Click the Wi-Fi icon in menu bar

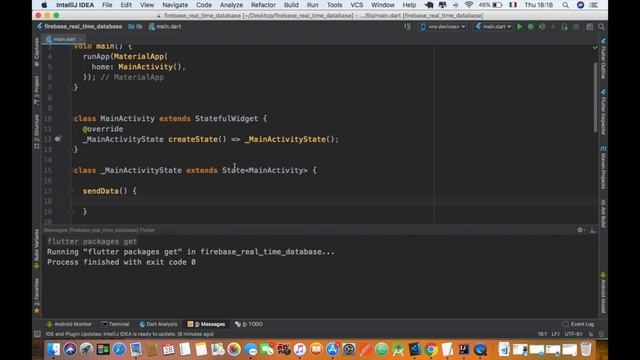[469, 5]
